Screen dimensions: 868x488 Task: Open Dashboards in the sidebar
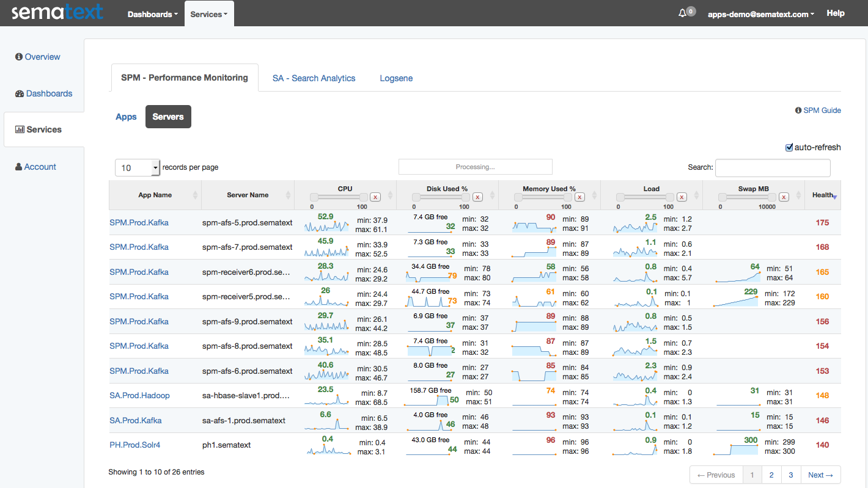[x=44, y=93]
